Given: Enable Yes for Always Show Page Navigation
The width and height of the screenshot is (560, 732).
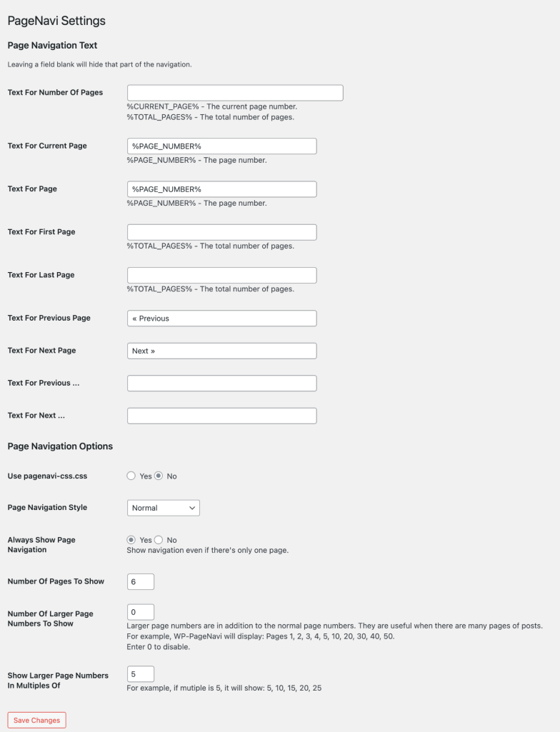Looking at the screenshot, I should 131,540.
